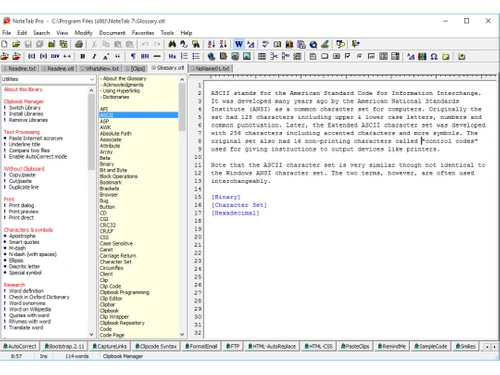Click the Open file folder icon
This screenshot has height=375, width=500.
(16, 44)
